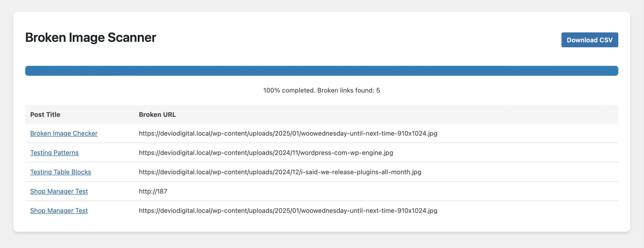Viewport: 644px width, 248px height.
Task: Click the Download CSV button
Action: [589, 40]
